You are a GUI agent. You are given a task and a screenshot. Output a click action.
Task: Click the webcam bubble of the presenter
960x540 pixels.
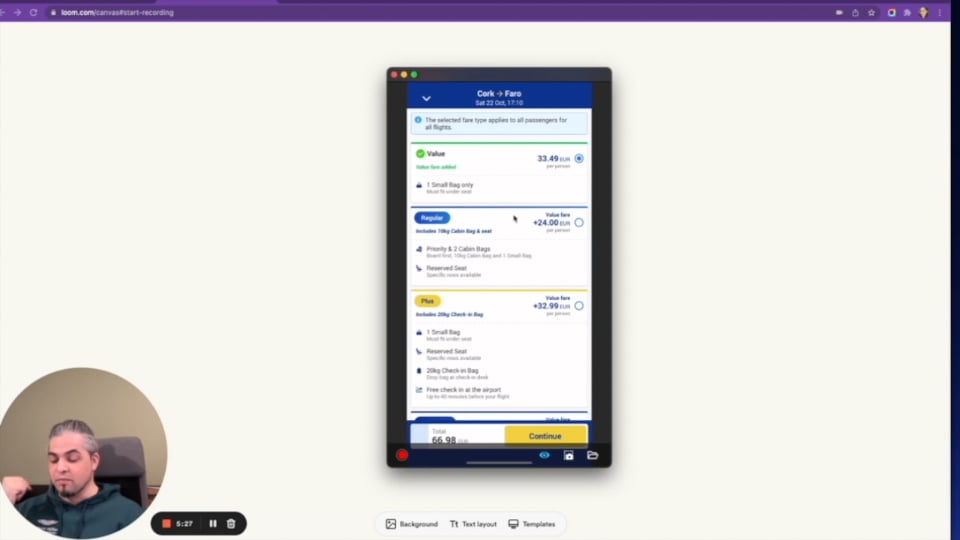coord(83,453)
